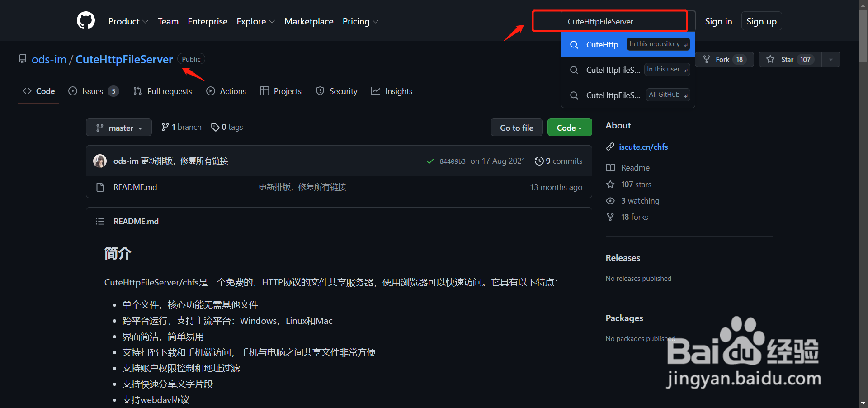Open the star list dropdown arrow
The height and width of the screenshot is (408, 868).
[831, 59]
